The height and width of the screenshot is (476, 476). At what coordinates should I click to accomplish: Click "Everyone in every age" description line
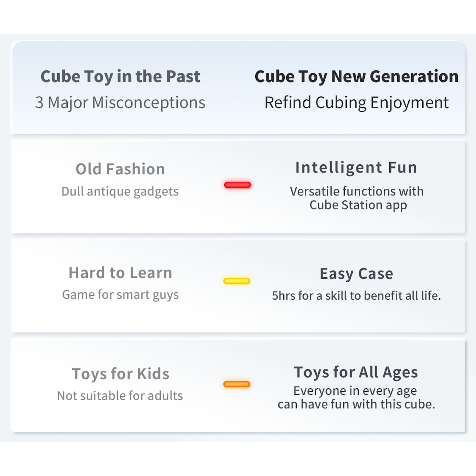(x=355, y=391)
